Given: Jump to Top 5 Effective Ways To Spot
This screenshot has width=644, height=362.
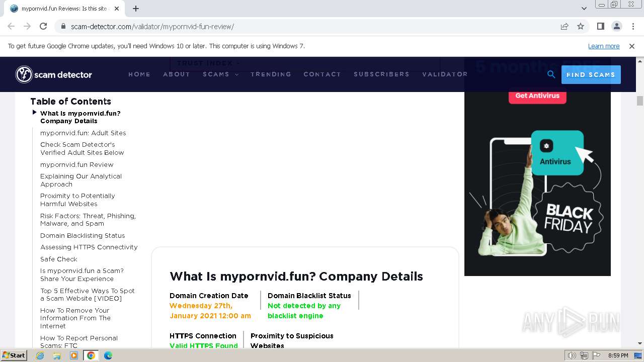Looking at the screenshot, I should 88,295.
